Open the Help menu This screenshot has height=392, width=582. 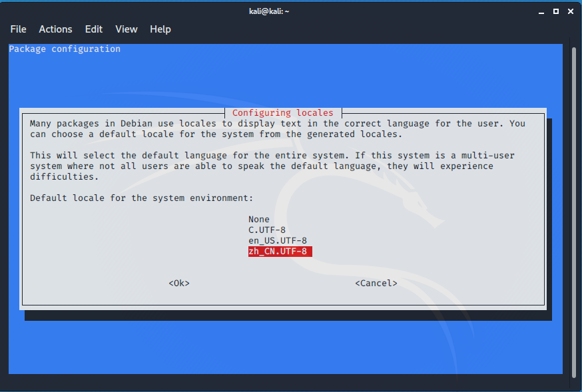(x=160, y=29)
